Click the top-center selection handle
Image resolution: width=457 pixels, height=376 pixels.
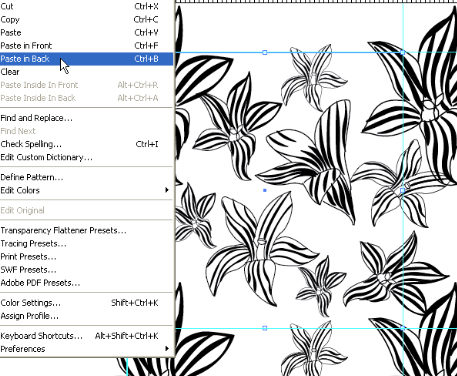[265, 52]
